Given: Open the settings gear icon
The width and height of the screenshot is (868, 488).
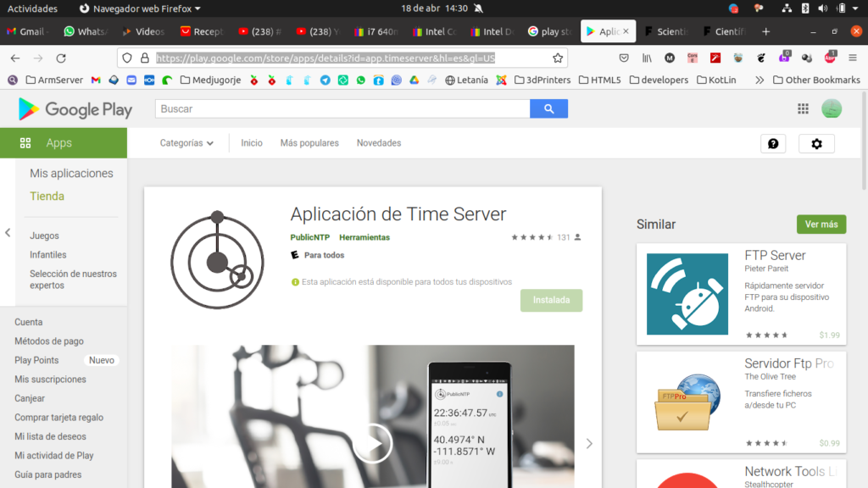Looking at the screenshot, I should 816,144.
